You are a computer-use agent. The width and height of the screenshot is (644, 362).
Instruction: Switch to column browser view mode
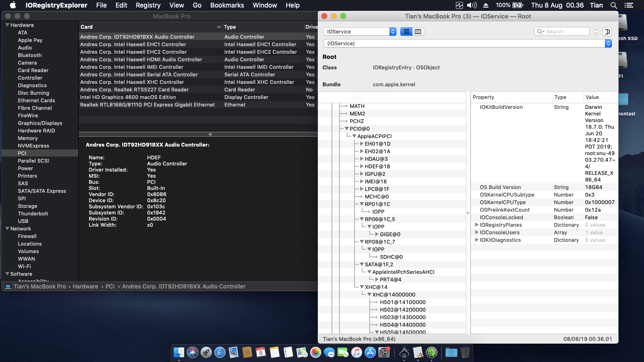(418, 32)
